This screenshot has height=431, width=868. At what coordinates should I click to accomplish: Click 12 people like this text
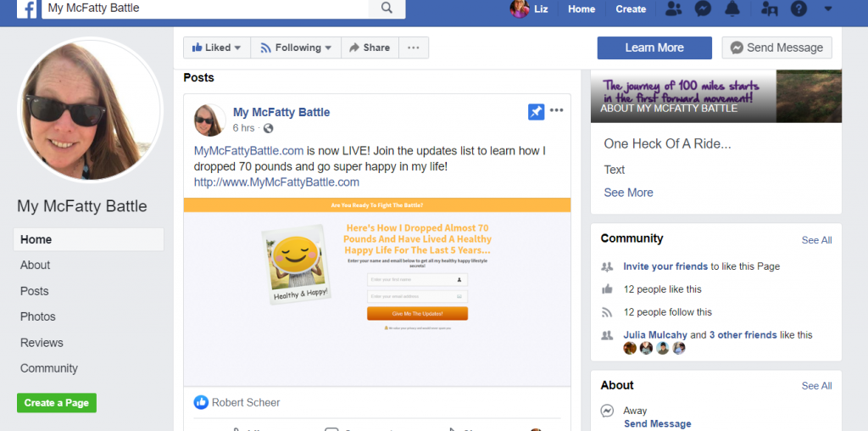click(x=662, y=289)
